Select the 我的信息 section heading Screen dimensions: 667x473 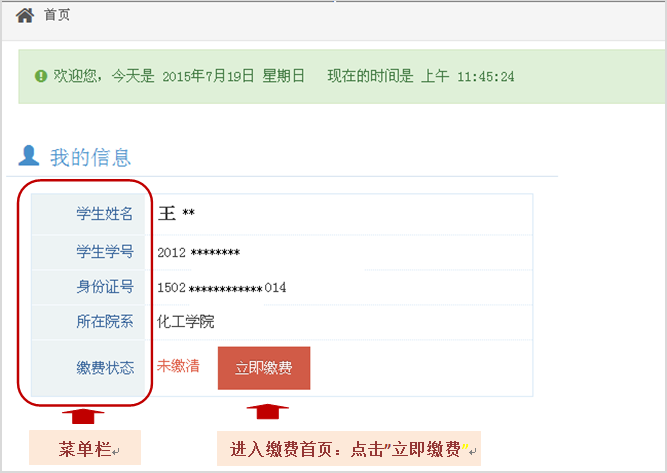click(90, 157)
